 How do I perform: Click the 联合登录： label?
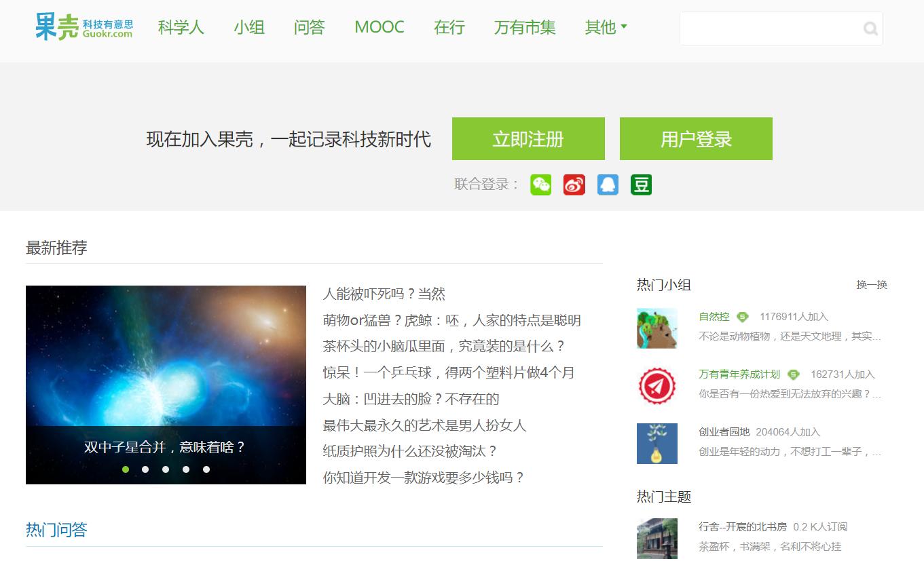coord(487,185)
